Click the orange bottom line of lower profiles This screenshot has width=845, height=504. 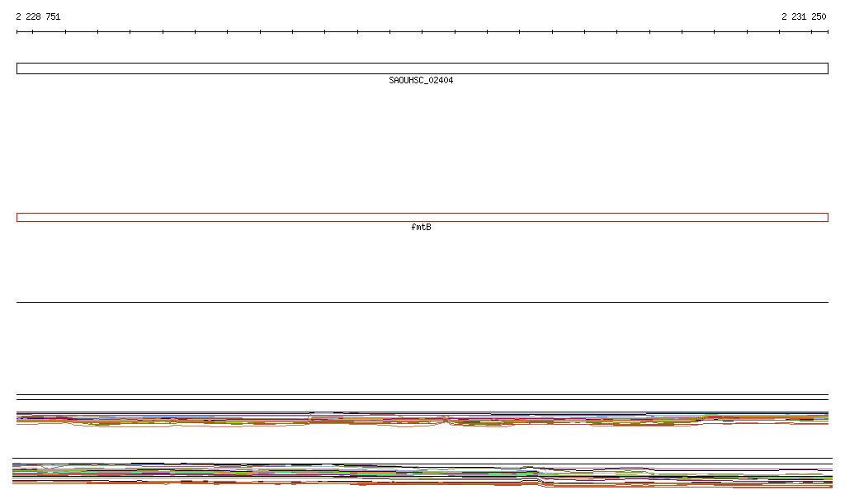click(x=422, y=485)
